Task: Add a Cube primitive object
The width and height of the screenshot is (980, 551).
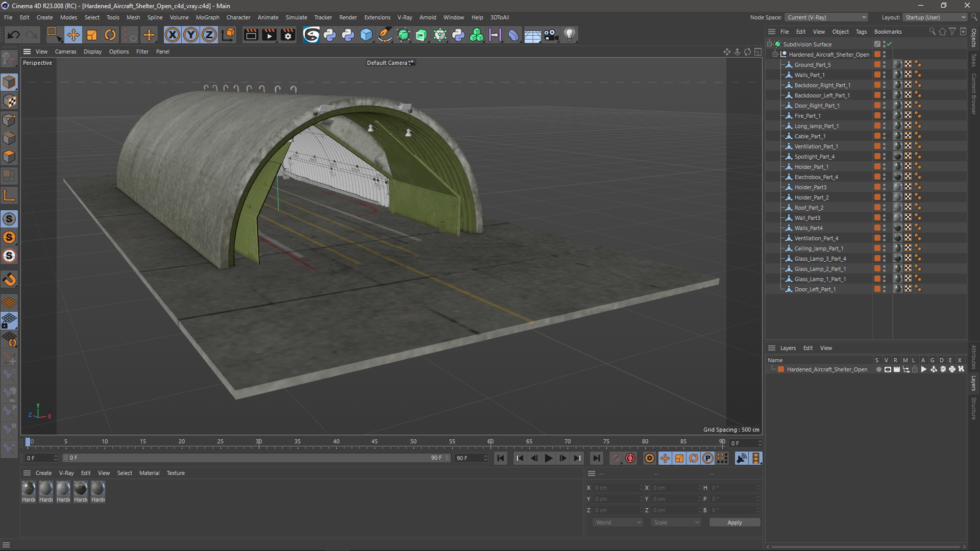Action: (x=366, y=35)
